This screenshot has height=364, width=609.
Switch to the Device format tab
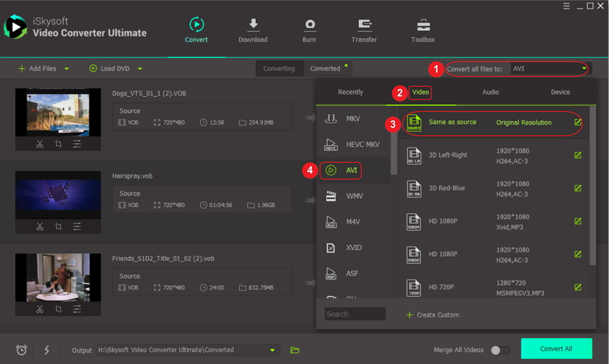click(x=560, y=92)
